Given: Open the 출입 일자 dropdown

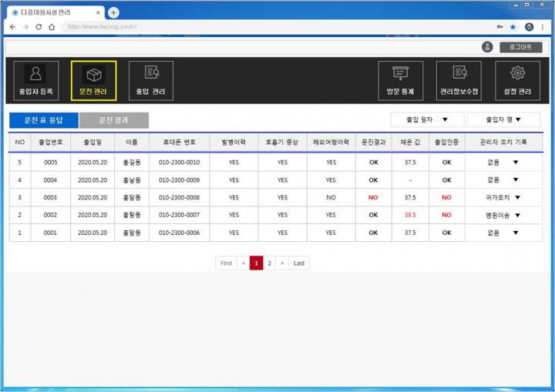Looking at the screenshot, I should point(427,119).
